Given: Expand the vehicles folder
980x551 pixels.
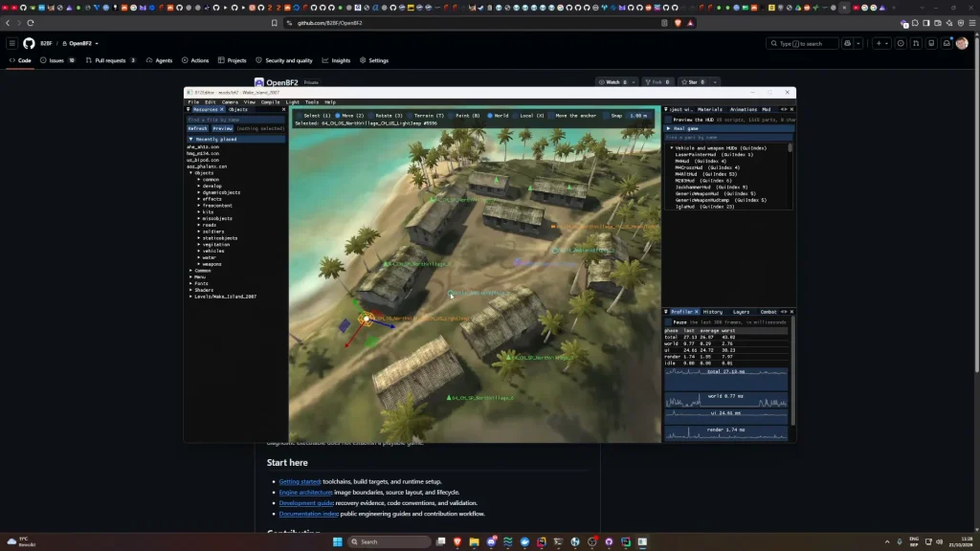Looking at the screenshot, I should [x=199, y=251].
